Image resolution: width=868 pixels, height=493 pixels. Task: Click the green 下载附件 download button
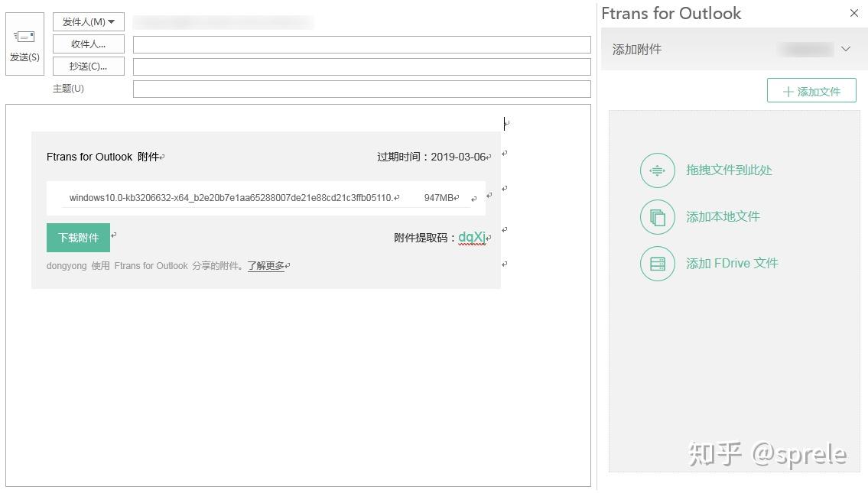(x=78, y=238)
